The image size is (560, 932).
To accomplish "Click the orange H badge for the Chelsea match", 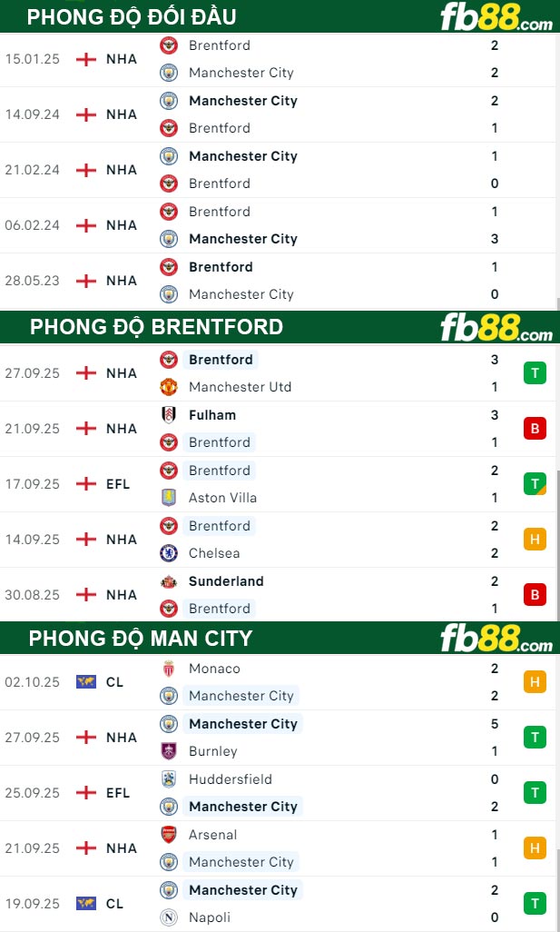I will [535, 540].
